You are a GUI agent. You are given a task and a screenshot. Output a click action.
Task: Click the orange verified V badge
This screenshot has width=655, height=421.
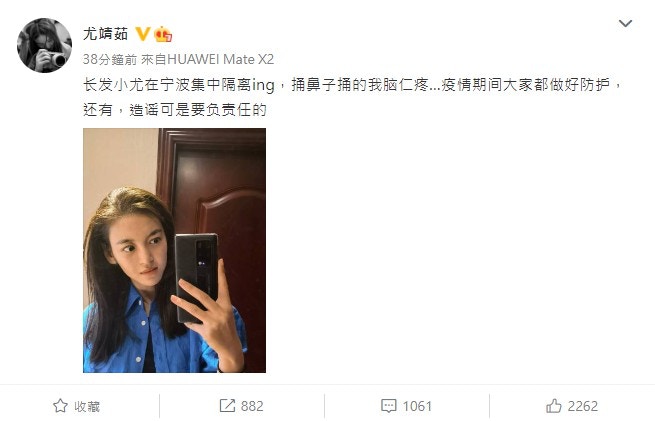pos(143,34)
